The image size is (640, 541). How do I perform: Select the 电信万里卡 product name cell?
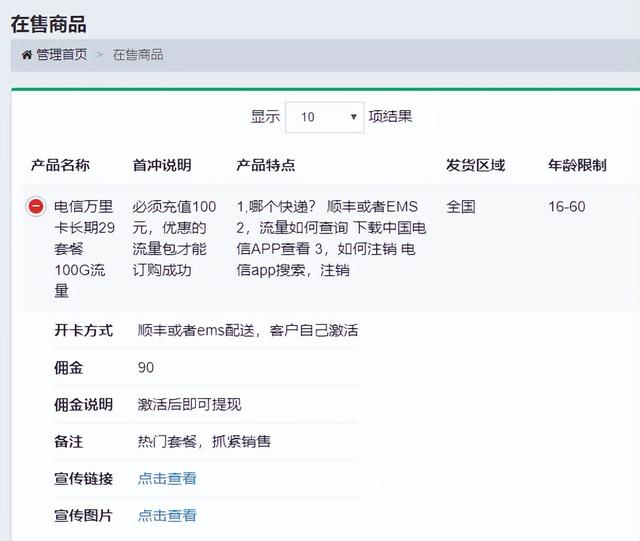coord(84,248)
